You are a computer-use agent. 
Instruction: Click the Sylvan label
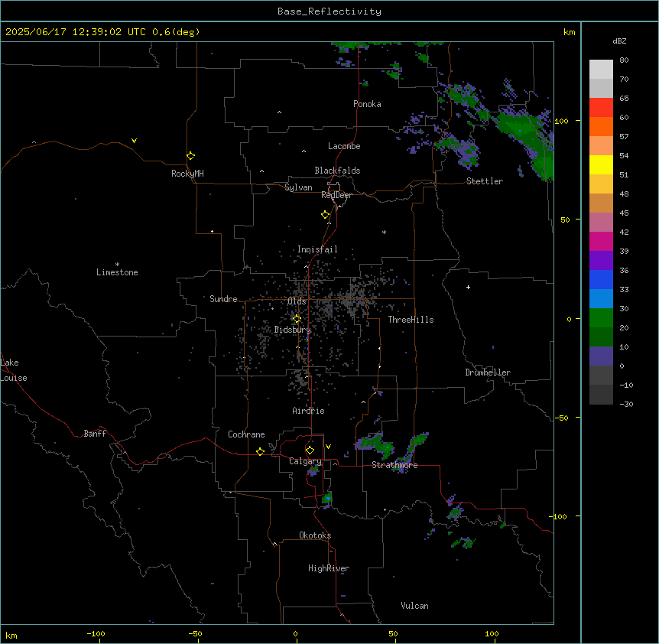298,187
